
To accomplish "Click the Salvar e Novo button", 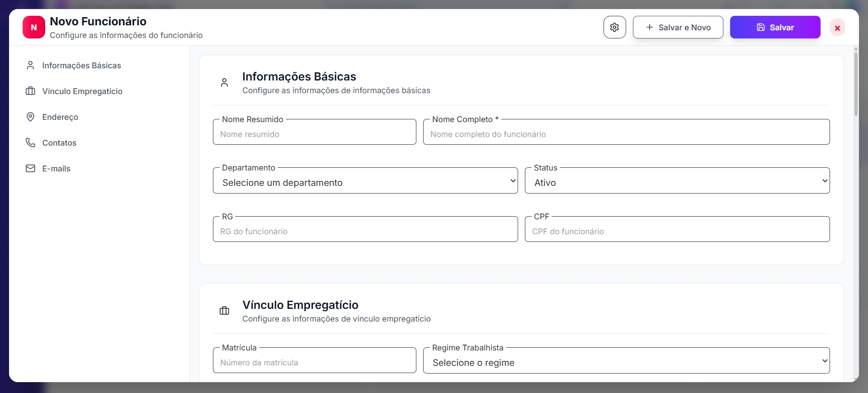I will point(678,27).
